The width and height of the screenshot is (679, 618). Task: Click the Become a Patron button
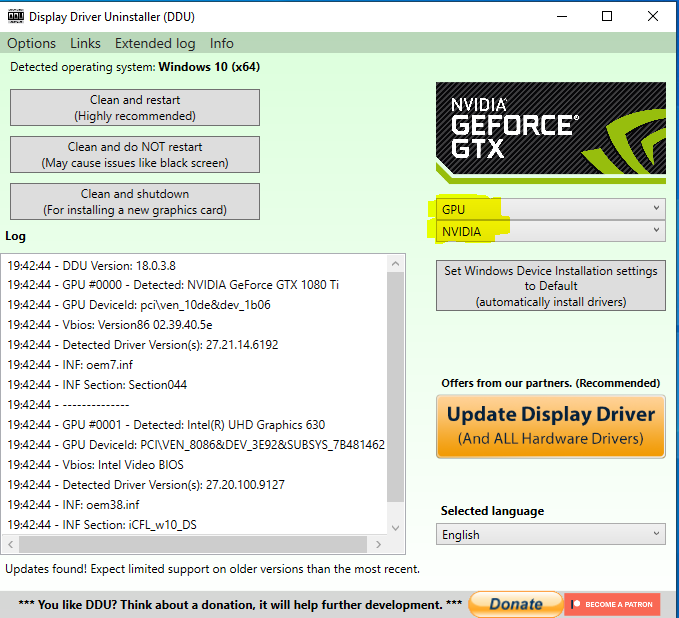coord(612,604)
